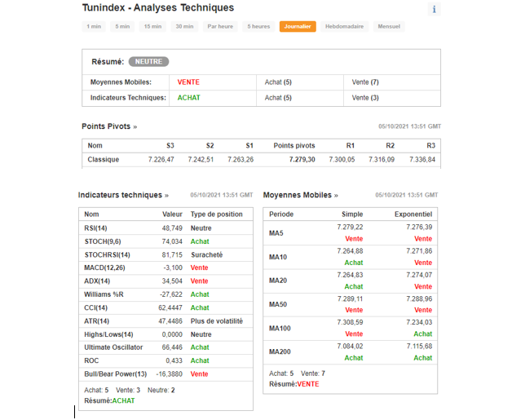Image resolution: width=512 pixels, height=420 pixels.
Task: Click the NEUTRE summary badge
Action: point(148,61)
